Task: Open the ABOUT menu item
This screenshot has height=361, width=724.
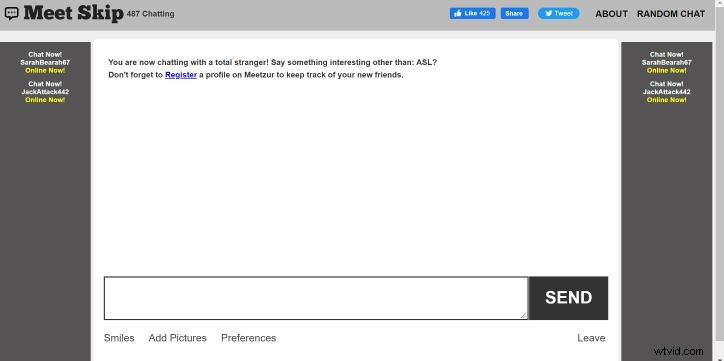Action: pos(611,14)
